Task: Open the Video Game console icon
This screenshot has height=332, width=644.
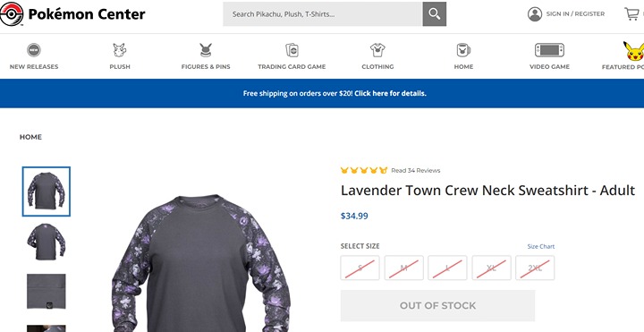Action: click(549, 50)
